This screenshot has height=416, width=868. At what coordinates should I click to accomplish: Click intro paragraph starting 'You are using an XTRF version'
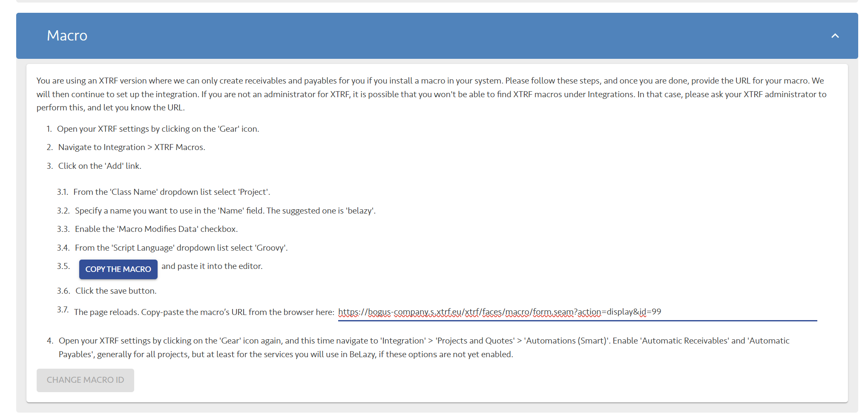point(431,94)
